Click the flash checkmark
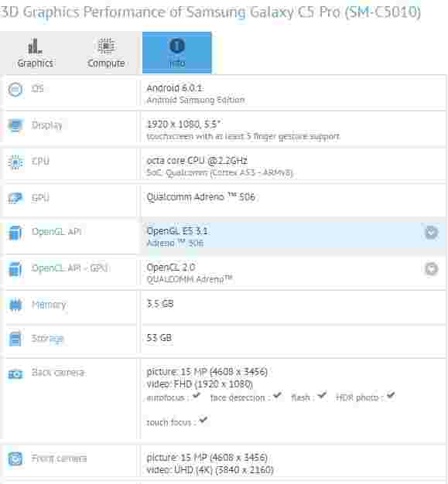The height and width of the screenshot is (484, 448). (x=322, y=395)
